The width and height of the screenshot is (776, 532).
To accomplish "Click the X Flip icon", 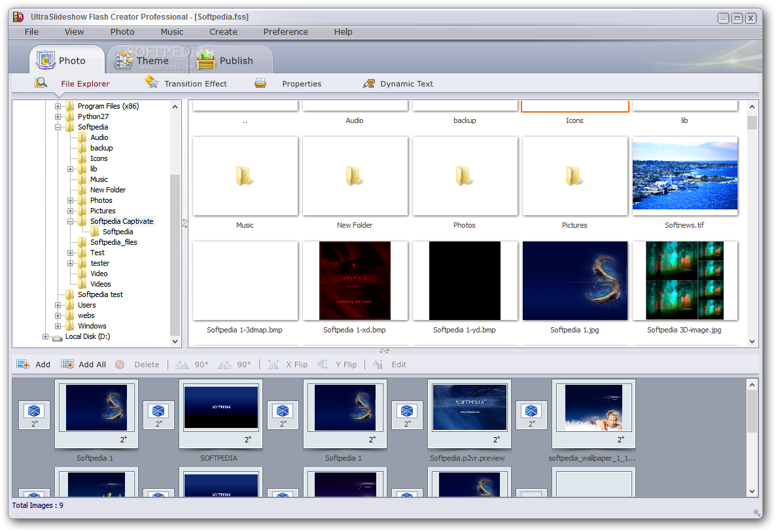I will tap(273, 364).
